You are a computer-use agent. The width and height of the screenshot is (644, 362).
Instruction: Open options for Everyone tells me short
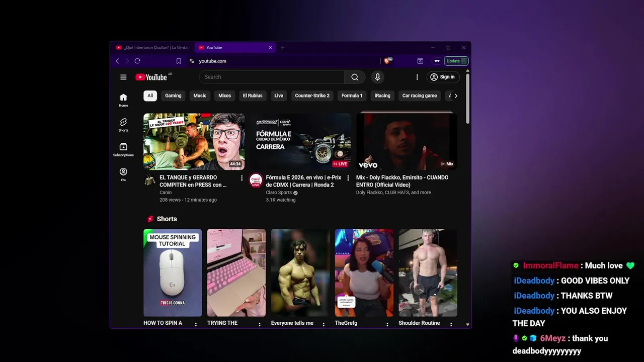(324, 325)
